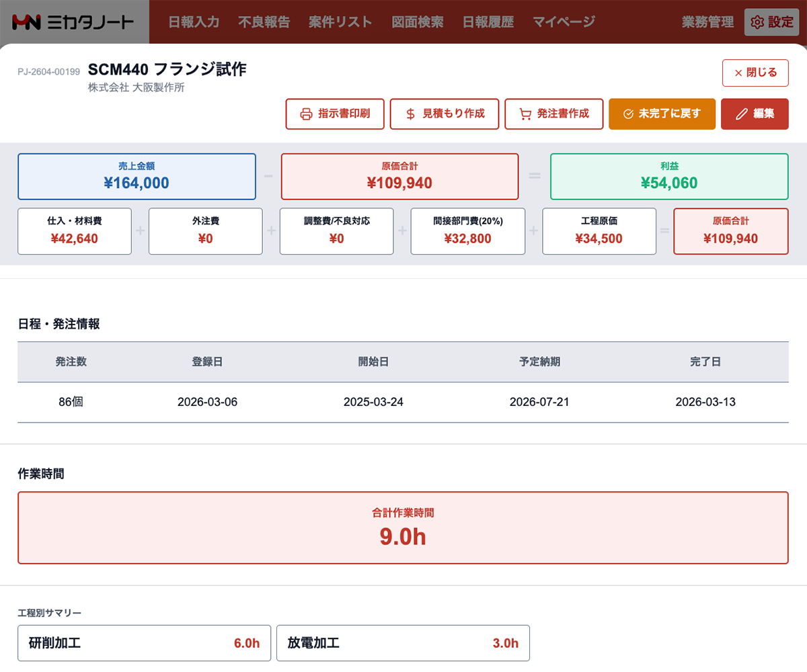Click the 合計作業時間 panel

point(403,528)
